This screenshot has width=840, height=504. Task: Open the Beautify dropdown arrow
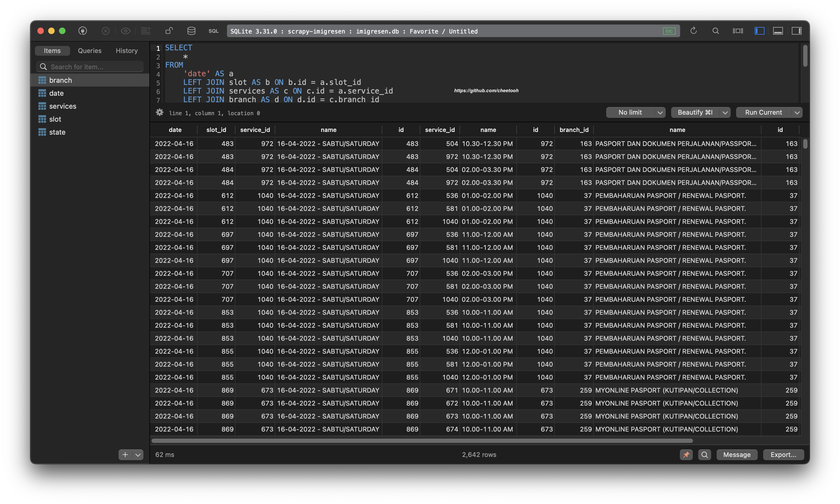(x=725, y=112)
